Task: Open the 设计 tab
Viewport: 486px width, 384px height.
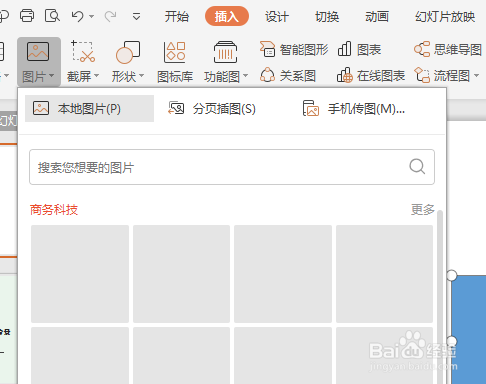Action: tap(277, 16)
